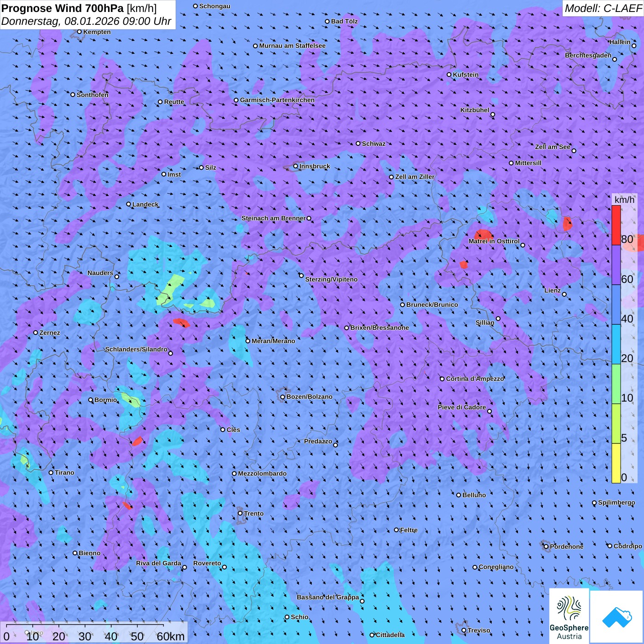Viewport: 644px width, 644px height.
Task: Click the 'Modell: C-LAEF' label
Action: [x=603, y=8]
